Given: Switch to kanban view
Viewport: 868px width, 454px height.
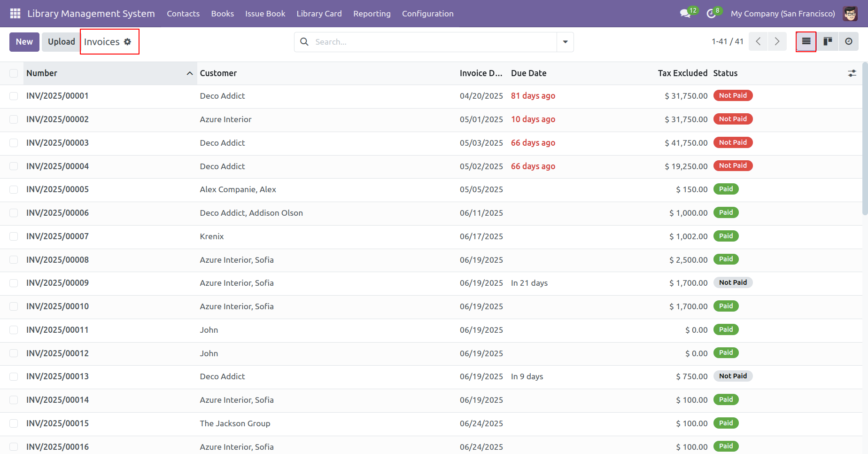Looking at the screenshot, I should click(828, 42).
